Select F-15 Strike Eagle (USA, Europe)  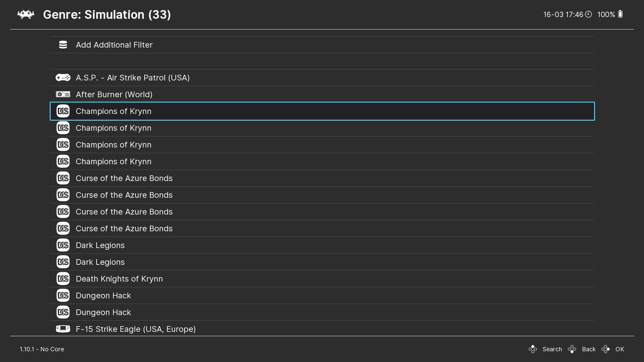tap(322, 329)
